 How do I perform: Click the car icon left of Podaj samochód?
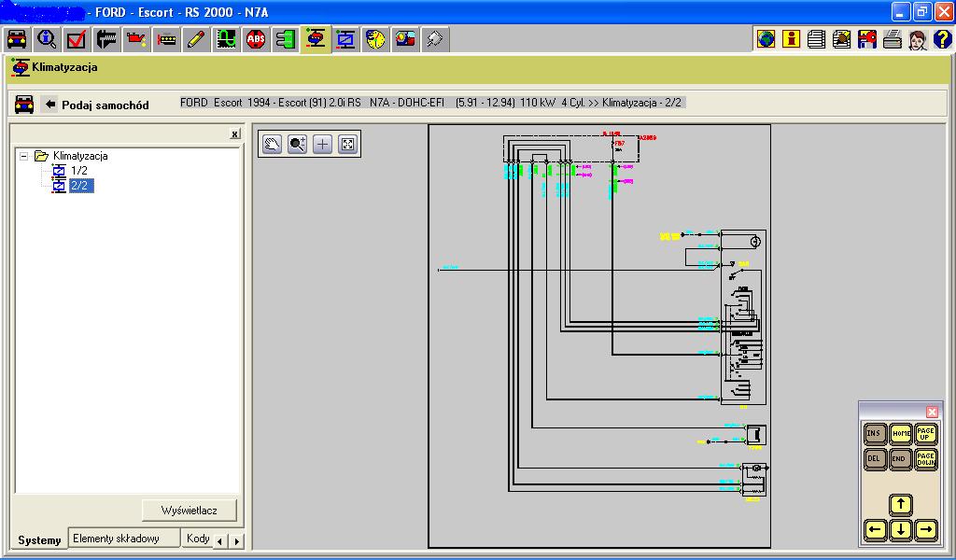click(24, 105)
